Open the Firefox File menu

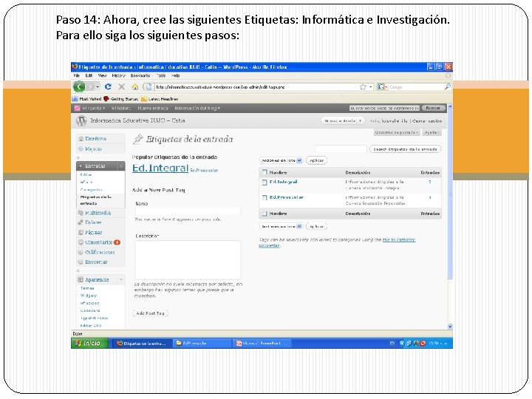77,75
